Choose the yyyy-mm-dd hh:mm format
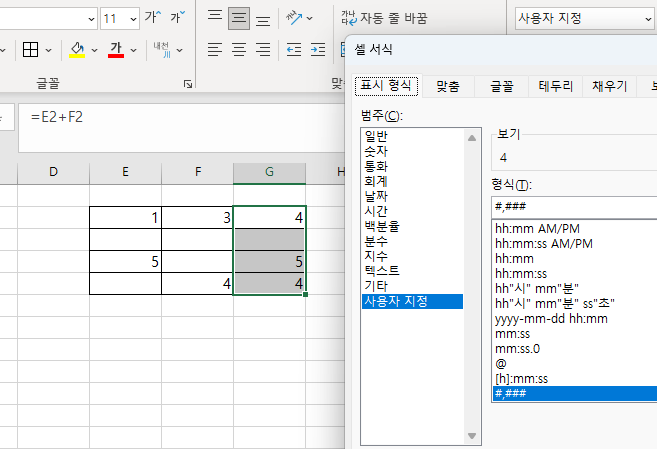Screen dimensions: 657x449 (575, 319)
